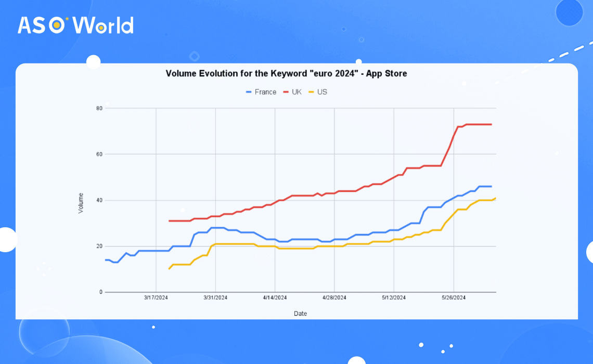Click the 4/14/2024 date tick label
593x364 pixels.
coord(275,297)
